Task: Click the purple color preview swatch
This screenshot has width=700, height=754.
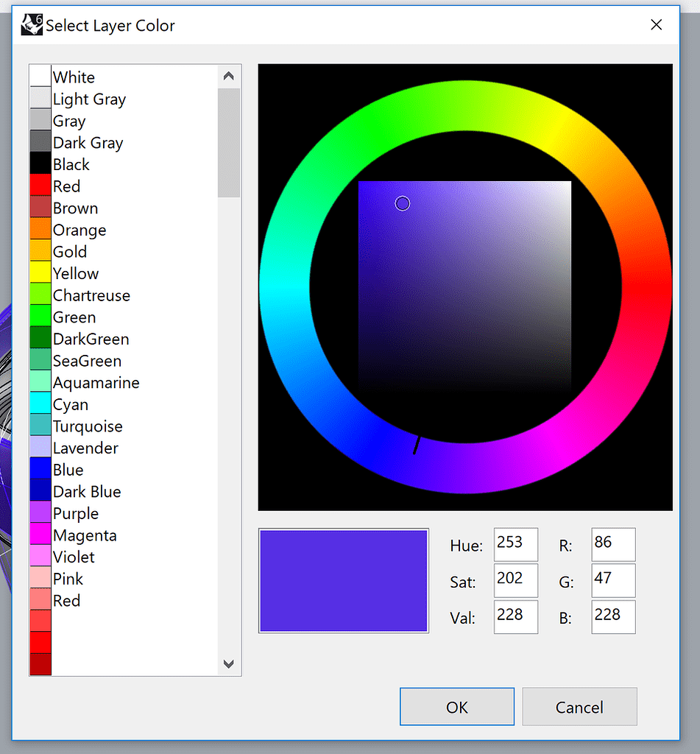Action: [343, 580]
